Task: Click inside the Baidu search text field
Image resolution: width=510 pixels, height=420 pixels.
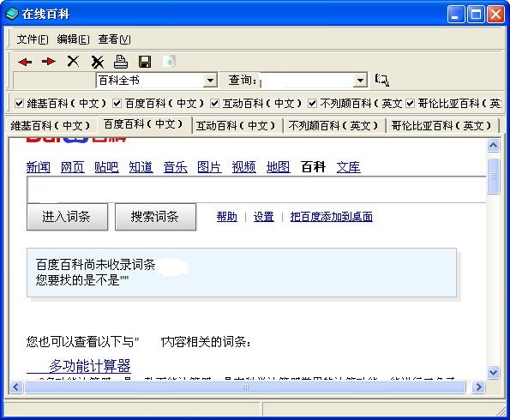Action: tap(256, 190)
